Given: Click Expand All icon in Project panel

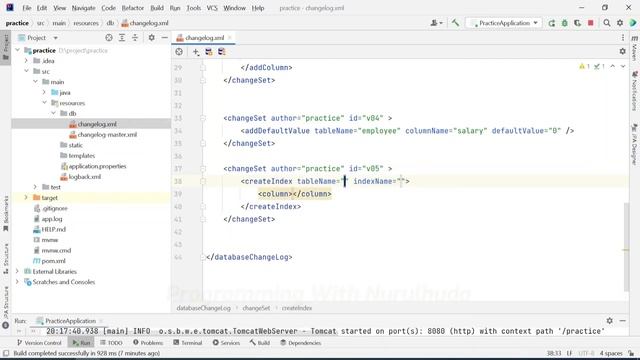Looking at the screenshot, I should [x=122, y=38].
